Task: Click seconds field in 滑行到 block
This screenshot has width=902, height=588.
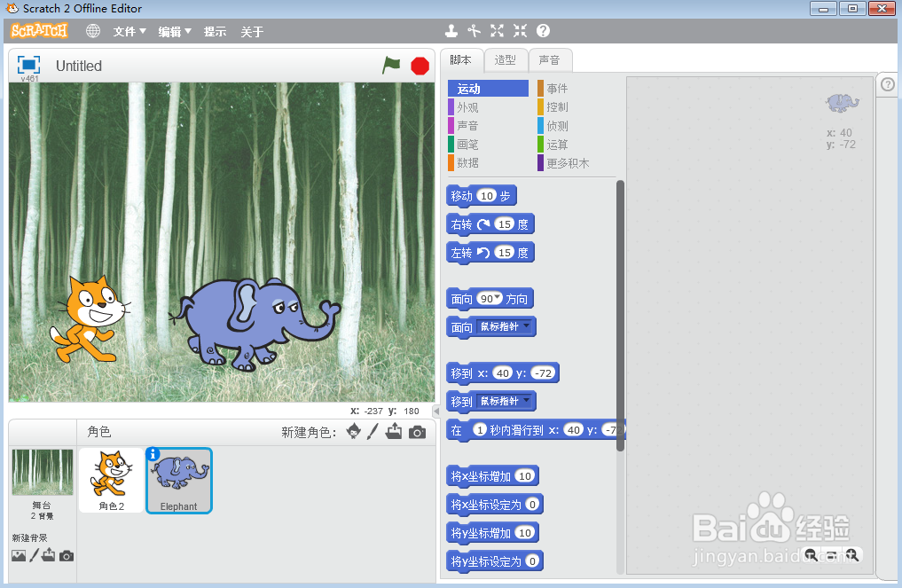Action: 480,430
